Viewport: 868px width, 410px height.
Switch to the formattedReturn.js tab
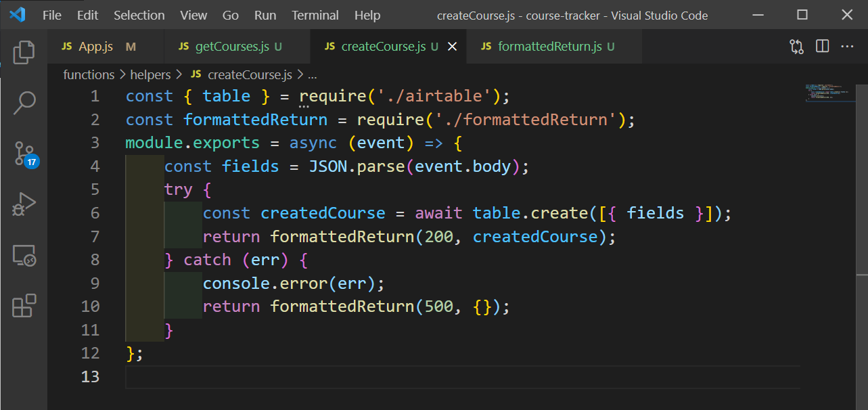coord(554,47)
